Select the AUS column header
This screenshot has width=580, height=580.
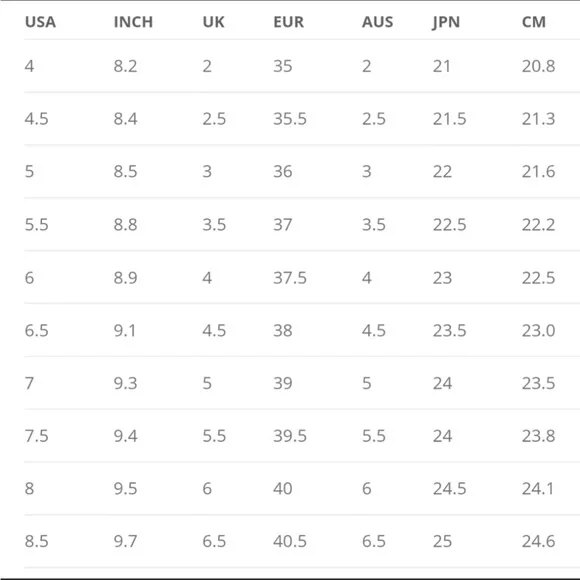[377, 22]
